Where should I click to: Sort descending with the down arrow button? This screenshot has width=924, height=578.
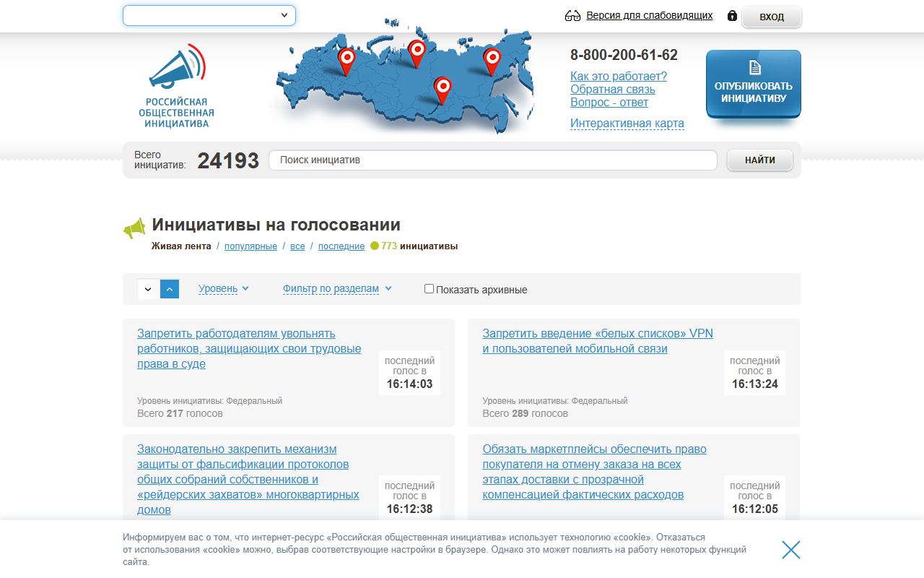click(x=148, y=289)
